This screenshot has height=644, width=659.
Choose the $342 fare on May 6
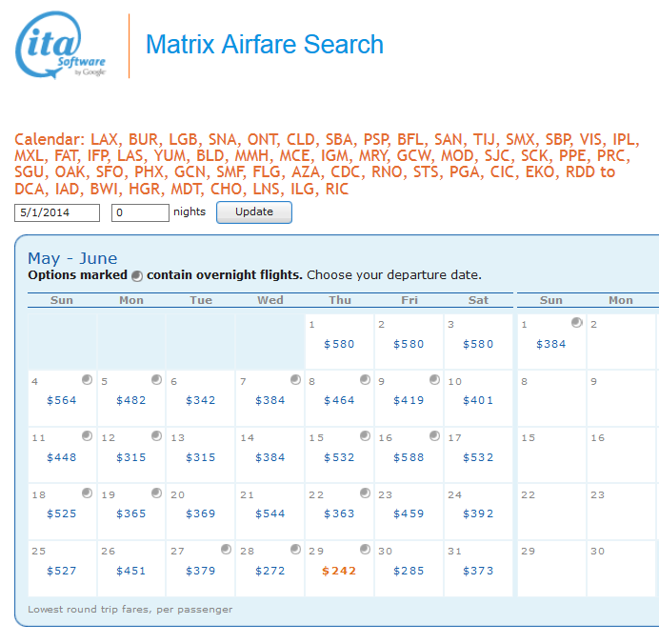coord(201,401)
